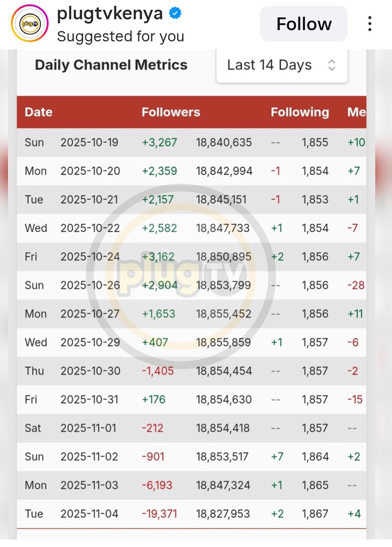Click the Suggested for you label

coord(120,36)
